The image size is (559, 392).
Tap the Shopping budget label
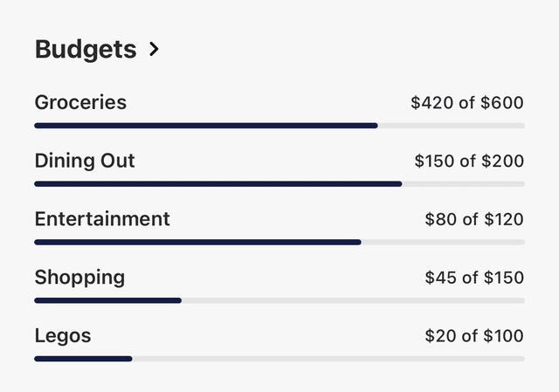tap(79, 278)
